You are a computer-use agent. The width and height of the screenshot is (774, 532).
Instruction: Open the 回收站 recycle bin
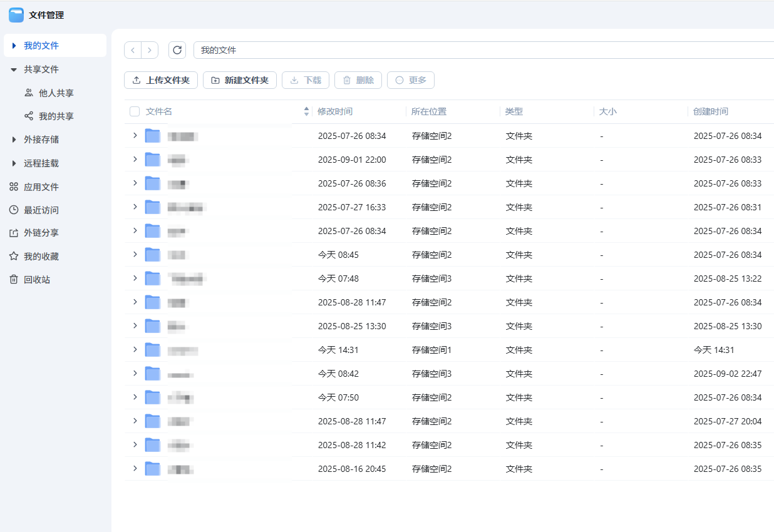(x=36, y=280)
